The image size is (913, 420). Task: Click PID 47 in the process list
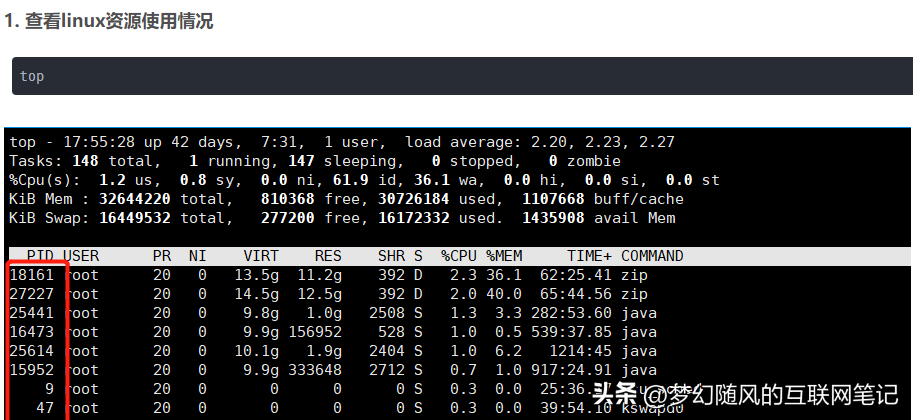click(x=45, y=408)
